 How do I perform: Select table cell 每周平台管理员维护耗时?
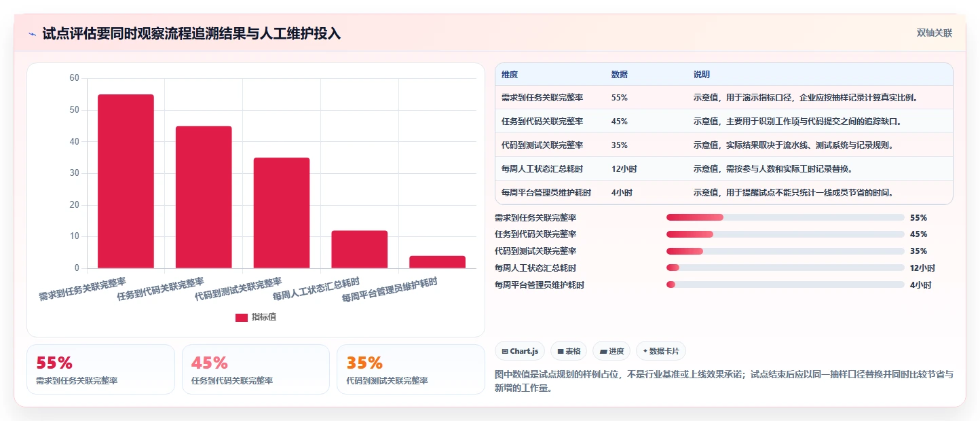click(x=546, y=193)
